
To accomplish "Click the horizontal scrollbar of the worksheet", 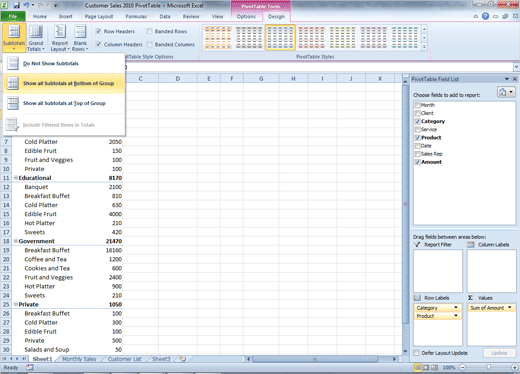I will tap(315, 359).
